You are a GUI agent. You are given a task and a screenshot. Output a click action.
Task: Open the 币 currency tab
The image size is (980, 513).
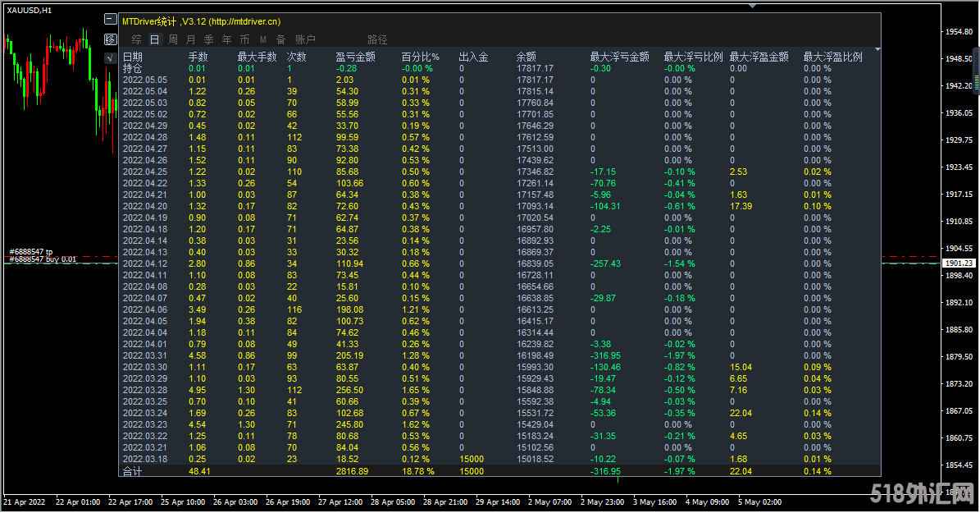tap(244, 39)
